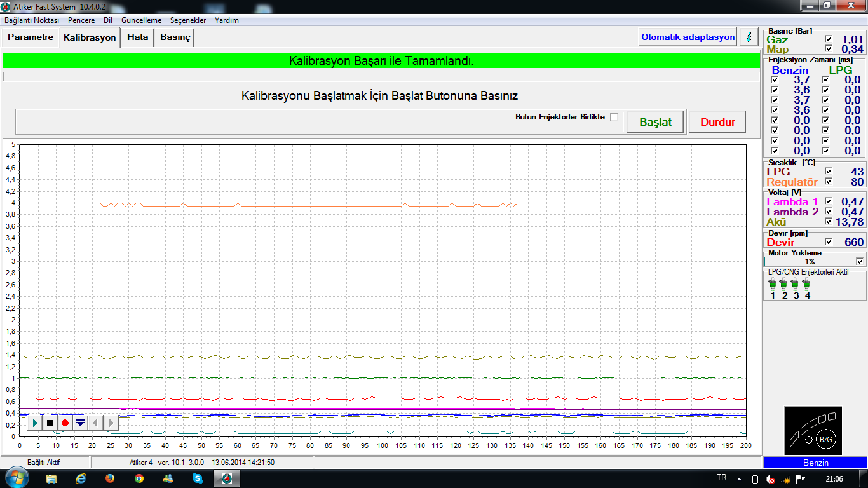Click LPG injector 3 active icon
This screenshot has width=868, height=488.
pyautogui.click(x=796, y=284)
